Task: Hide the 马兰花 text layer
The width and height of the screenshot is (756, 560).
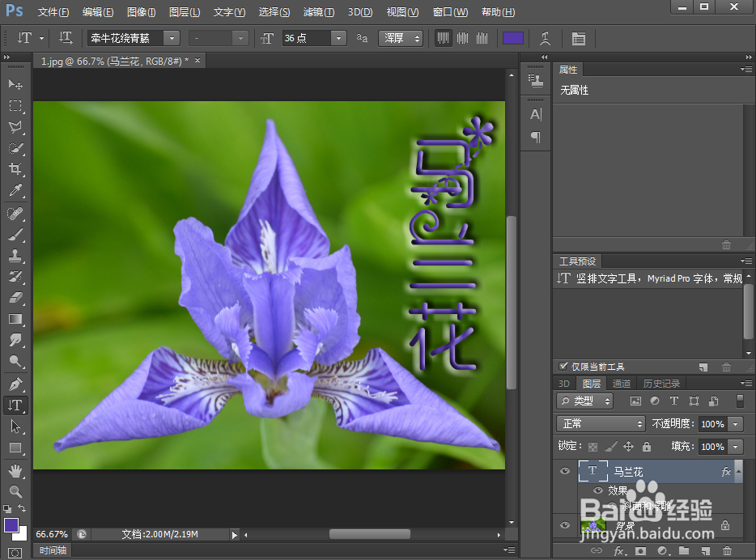Action: [565, 471]
